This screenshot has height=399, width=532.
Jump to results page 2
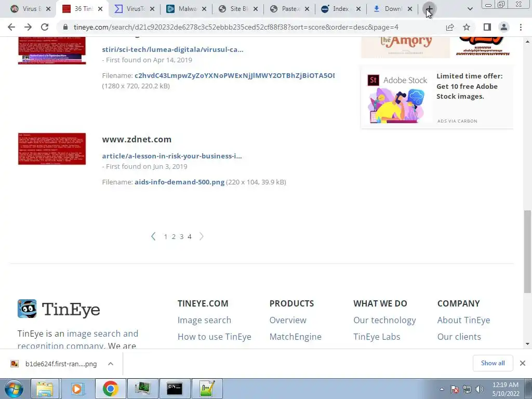point(174,237)
